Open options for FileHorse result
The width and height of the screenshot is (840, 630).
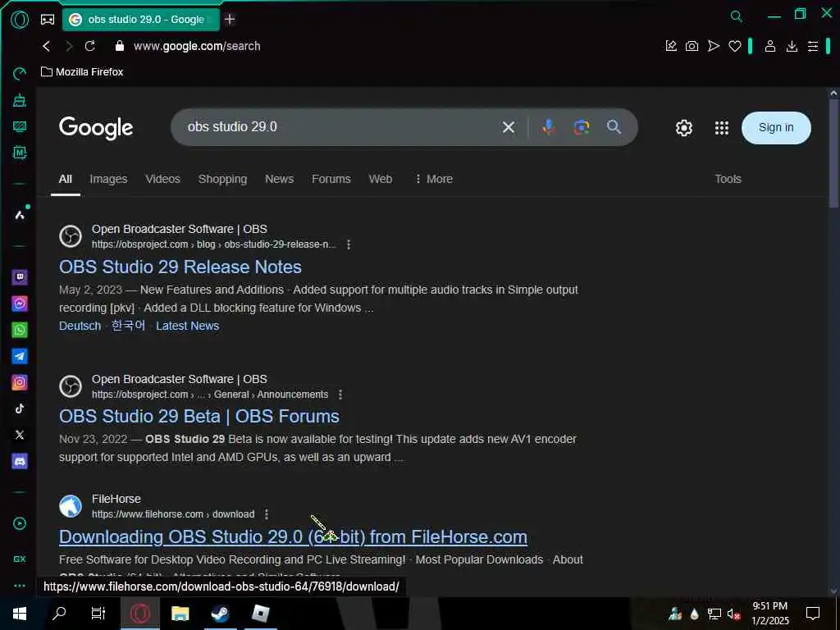click(267, 514)
